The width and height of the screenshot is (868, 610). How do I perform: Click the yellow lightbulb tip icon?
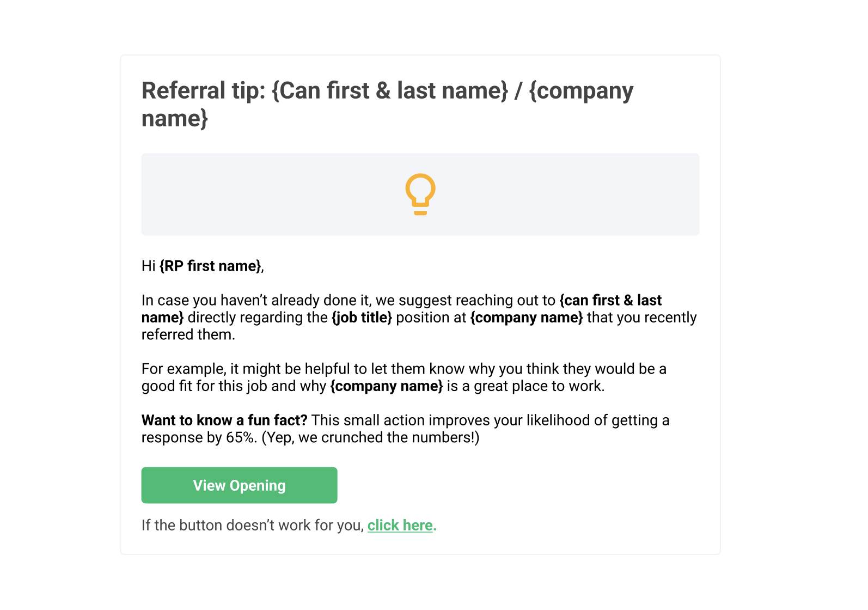point(420,194)
